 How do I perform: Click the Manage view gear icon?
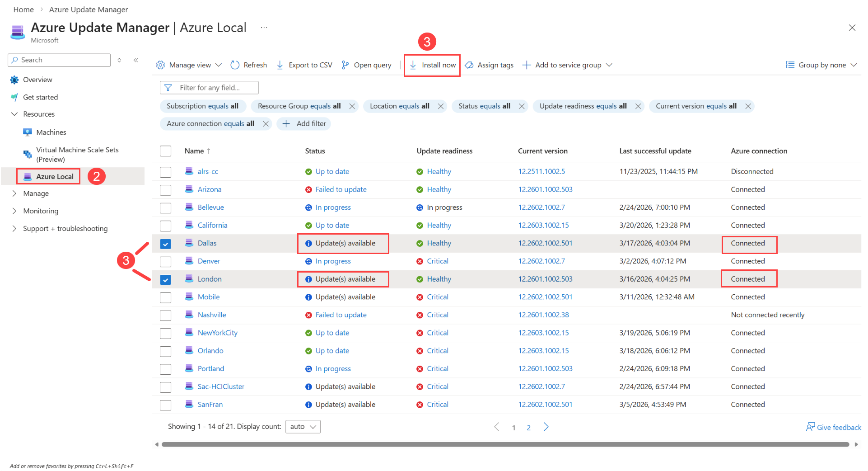click(160, 65)
